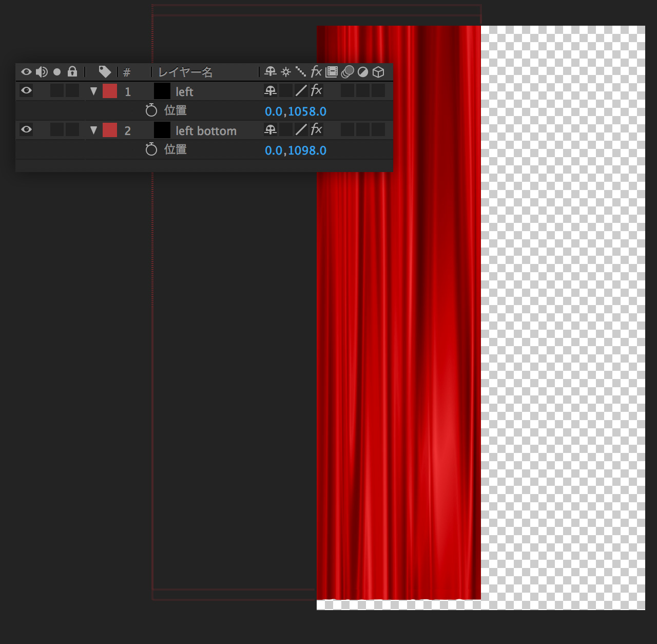Toggle stopwatch for left layer position
The height and width of the screenshot is (644, 657).
click(x=151, y=110)
